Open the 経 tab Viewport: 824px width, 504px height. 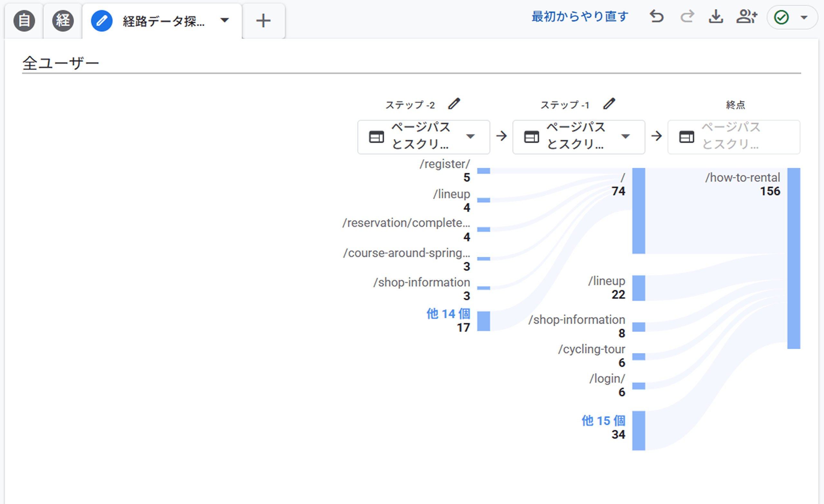click(x=63, y=21)
